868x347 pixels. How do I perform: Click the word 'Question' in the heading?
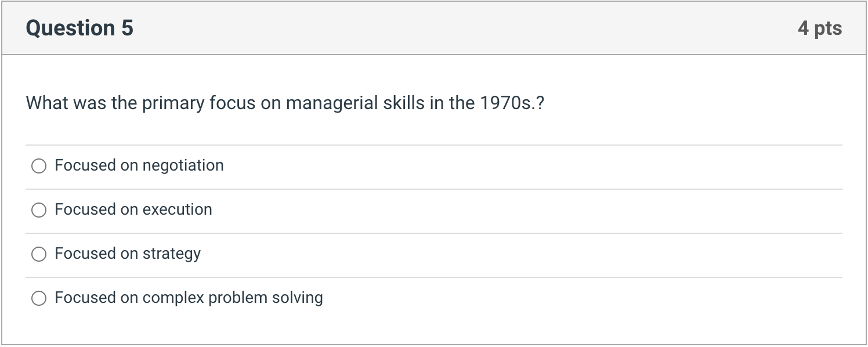(70, 28)
